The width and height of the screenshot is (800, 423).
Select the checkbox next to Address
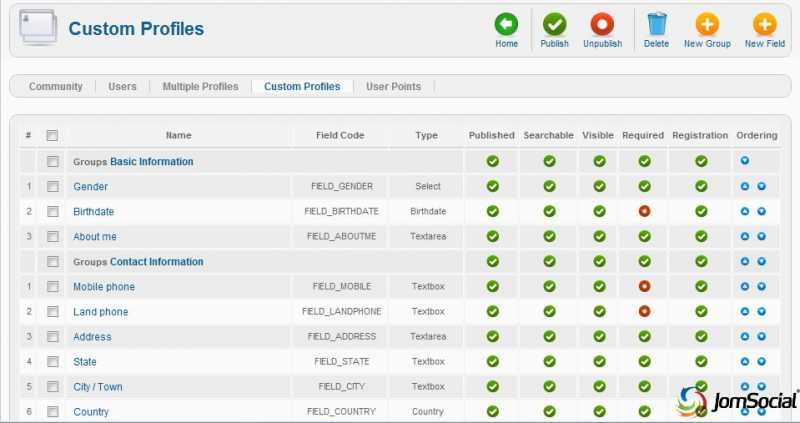[x=53, y=337]
